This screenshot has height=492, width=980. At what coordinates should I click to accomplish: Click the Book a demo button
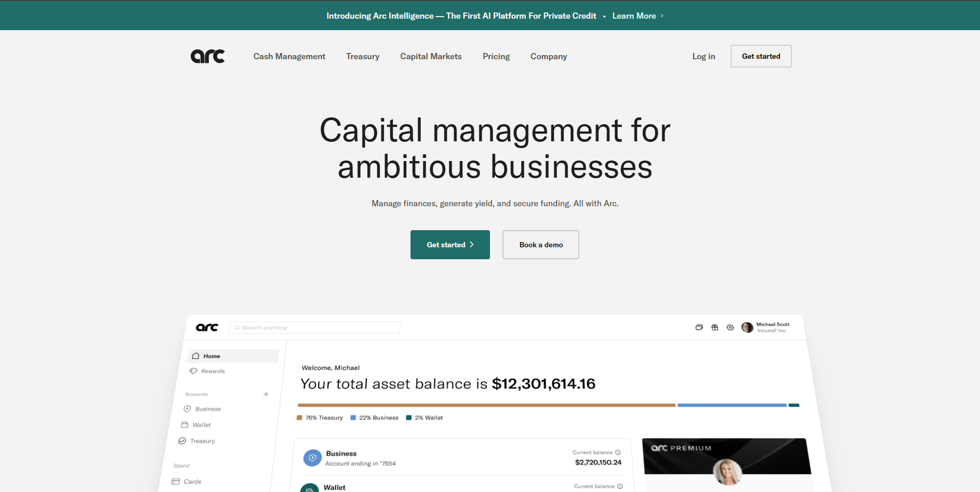tap(540, 245)
